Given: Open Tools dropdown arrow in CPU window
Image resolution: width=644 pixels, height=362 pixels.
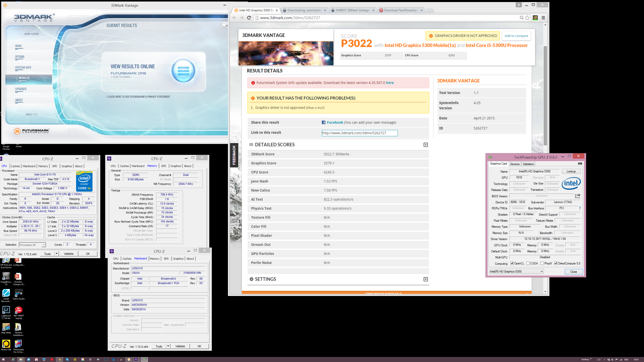Looking at the screenshot, I should tap(57, 254).
